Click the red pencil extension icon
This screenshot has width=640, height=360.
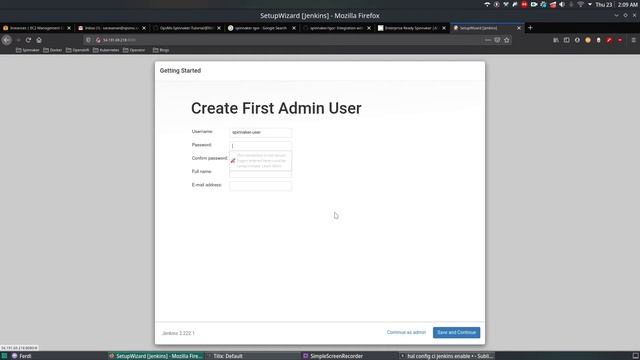coord(609,40)
